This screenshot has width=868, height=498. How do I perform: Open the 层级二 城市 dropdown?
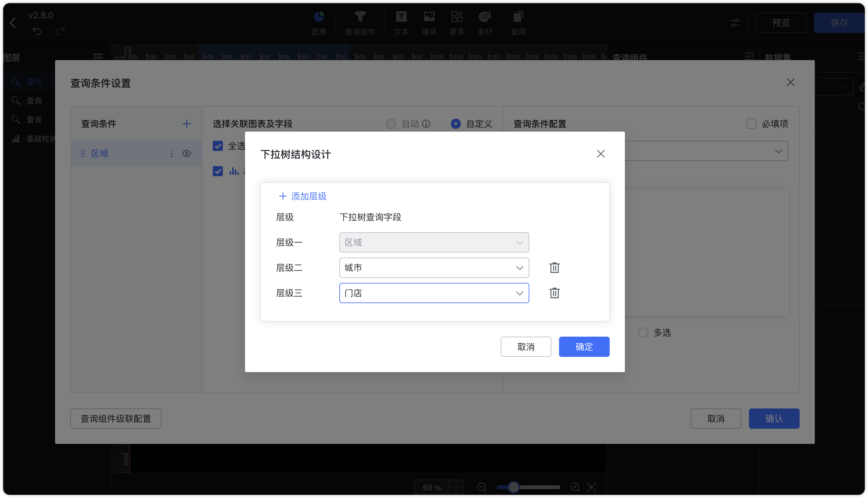tap(434, 268)
